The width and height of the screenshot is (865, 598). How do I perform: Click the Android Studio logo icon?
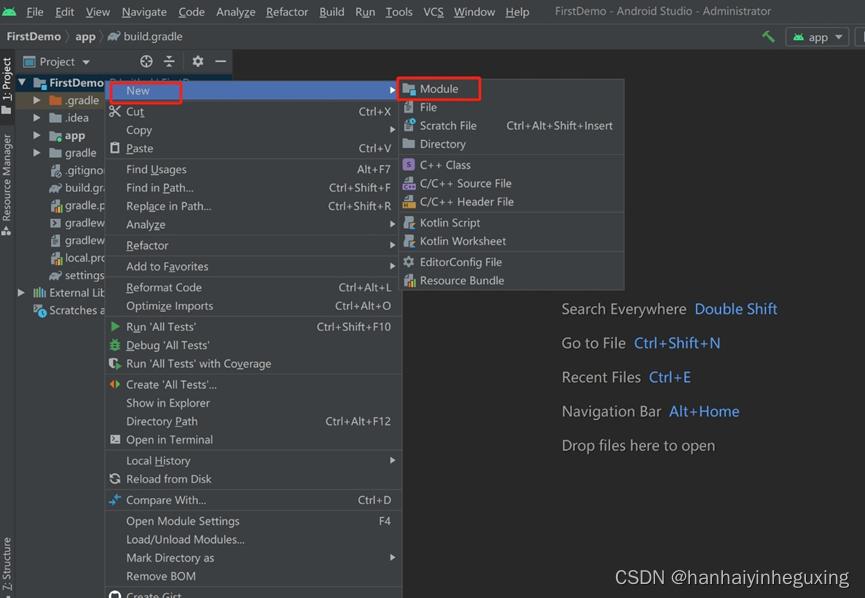point(9,12)
